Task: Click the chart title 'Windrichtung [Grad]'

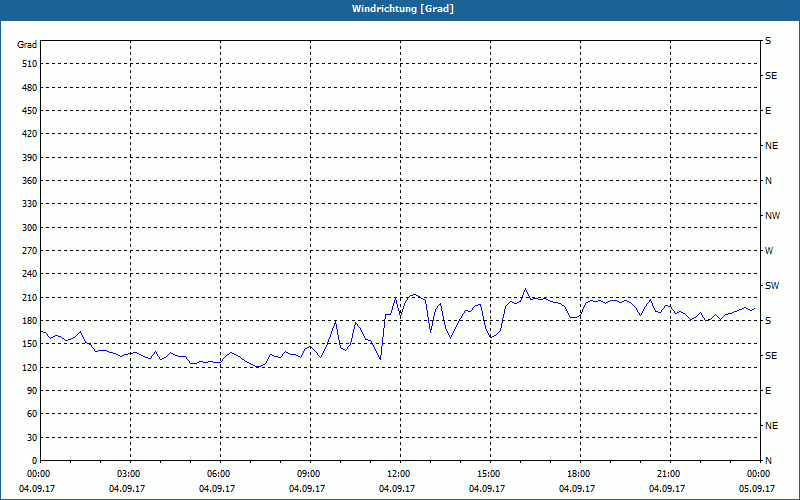Action: coord(403,9)
